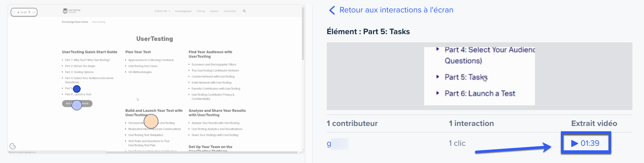
Task: Open the Knowledgebase menu item
Action: (183, 11)
